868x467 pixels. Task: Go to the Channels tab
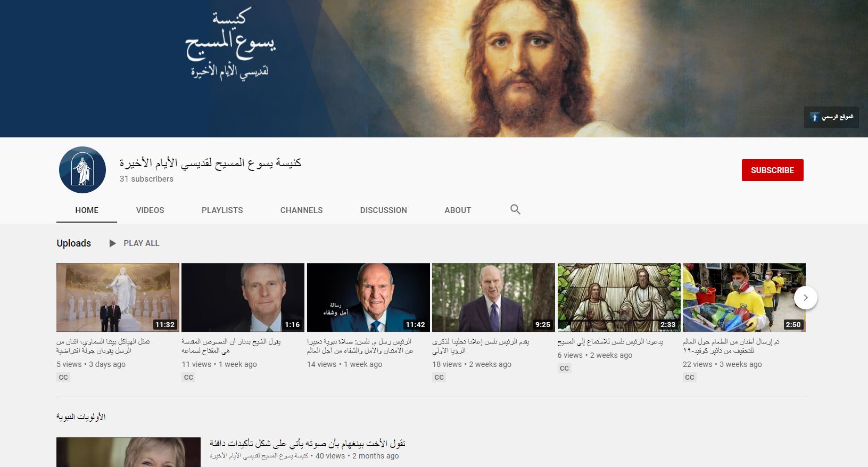point(301,210)
